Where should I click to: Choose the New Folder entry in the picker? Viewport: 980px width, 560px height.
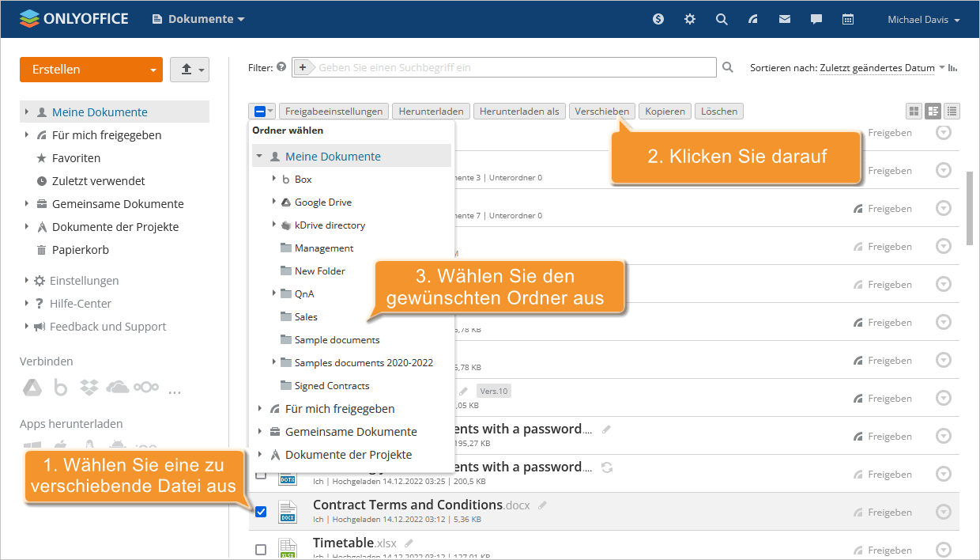[x=320, y=271]
